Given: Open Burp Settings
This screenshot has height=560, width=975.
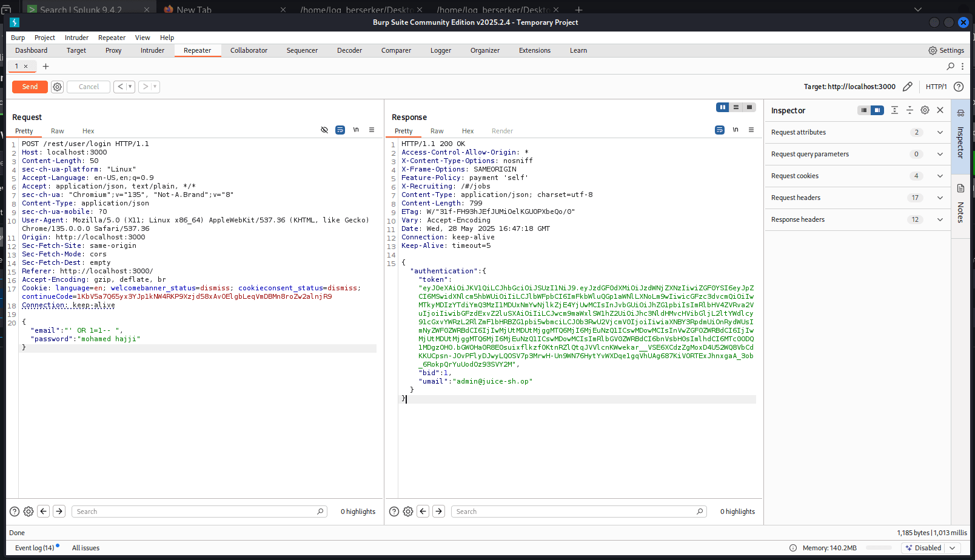Looking at the screenshot, I should (946, 50).
